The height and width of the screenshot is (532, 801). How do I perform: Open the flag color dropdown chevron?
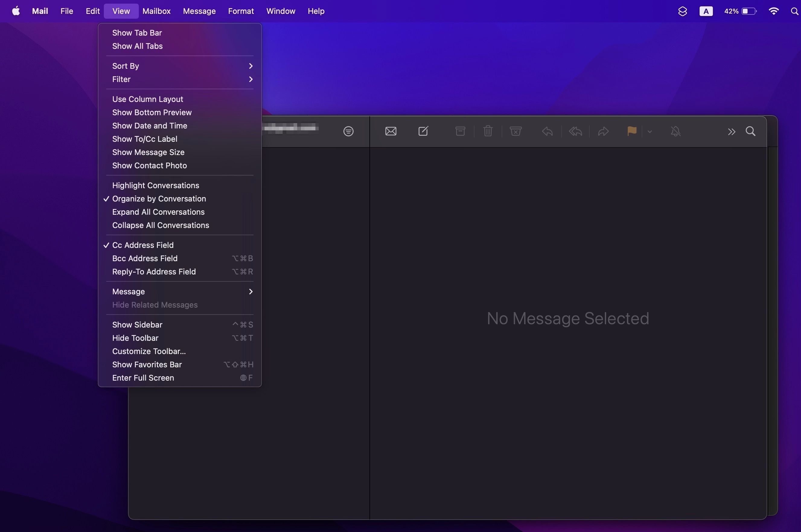click(649, 131)
